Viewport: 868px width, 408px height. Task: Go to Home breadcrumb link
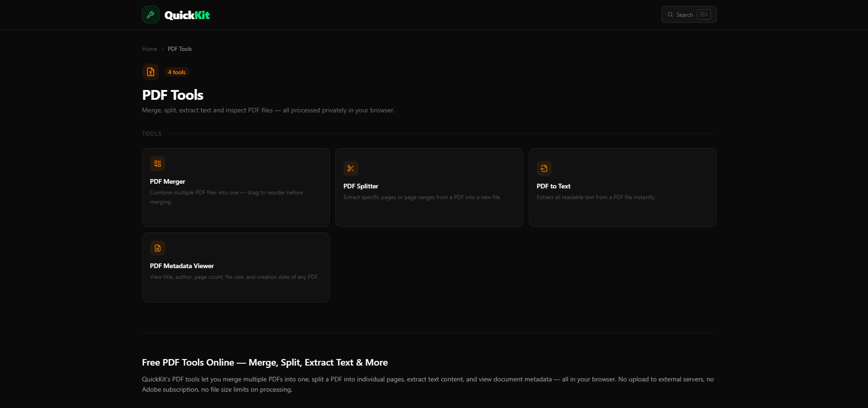(149, 49)
